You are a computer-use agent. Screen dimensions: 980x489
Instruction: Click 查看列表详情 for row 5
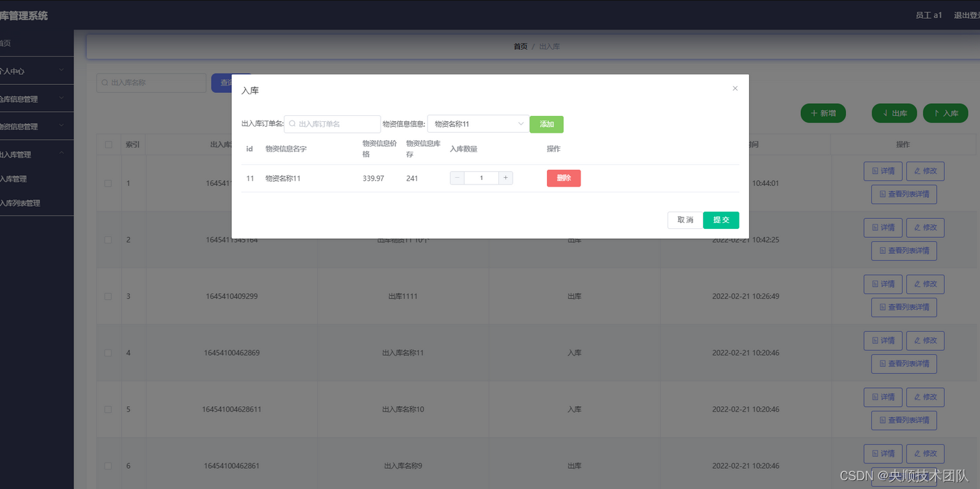click(904, 420)
